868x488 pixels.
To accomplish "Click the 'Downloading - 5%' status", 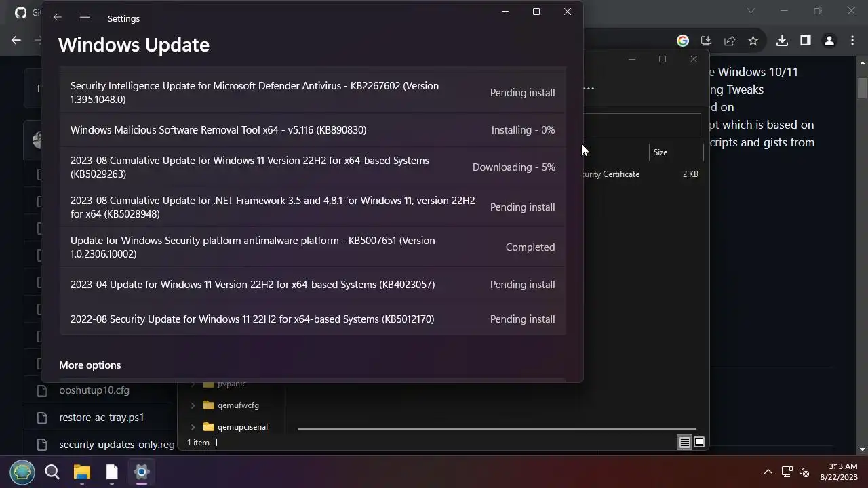I will click(514, 167).
